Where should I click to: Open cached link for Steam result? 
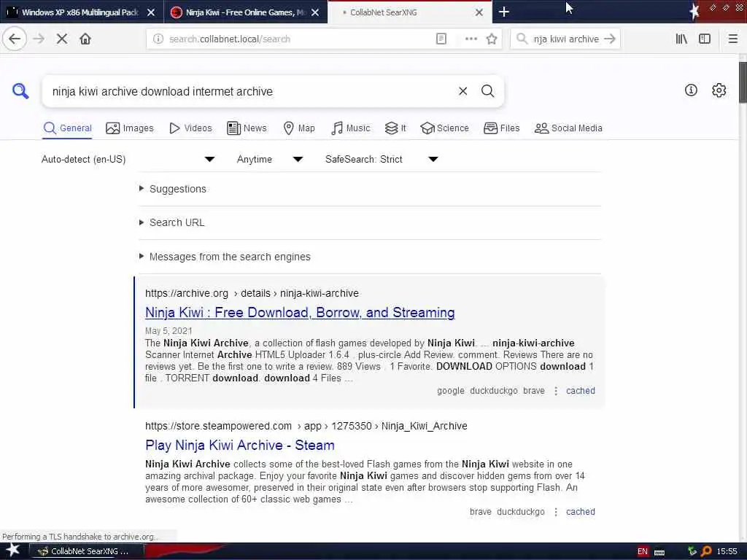[580, 512]
